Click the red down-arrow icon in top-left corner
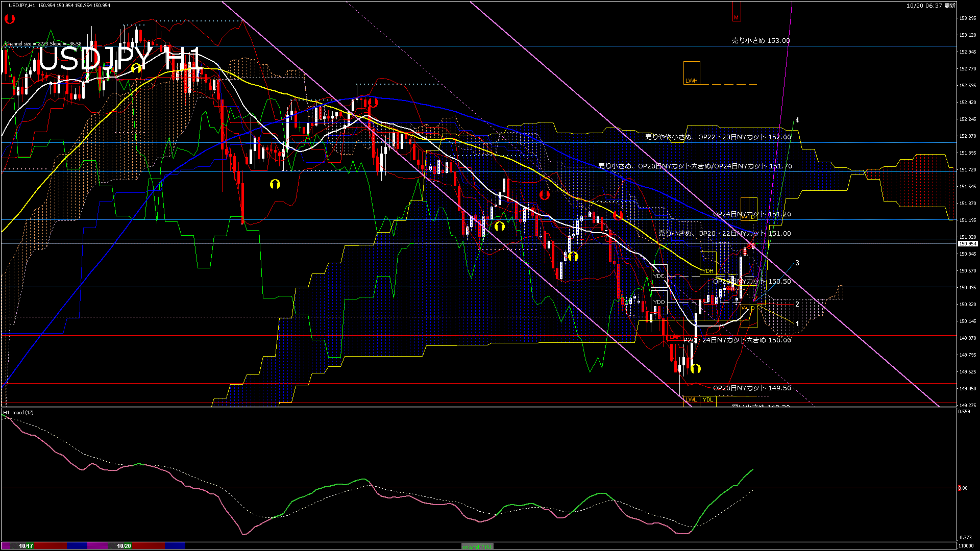 [10, 20]
